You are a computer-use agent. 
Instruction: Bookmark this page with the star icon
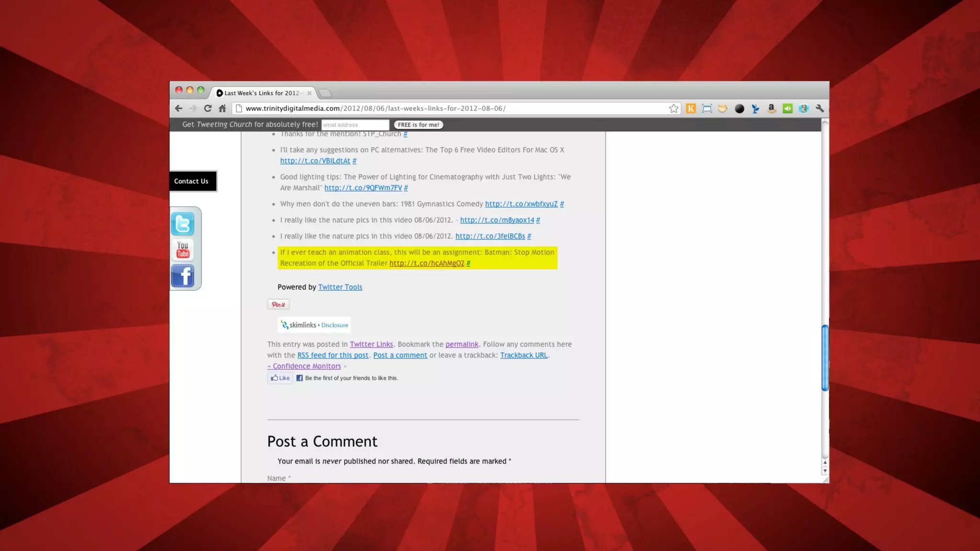pos(674,109)
